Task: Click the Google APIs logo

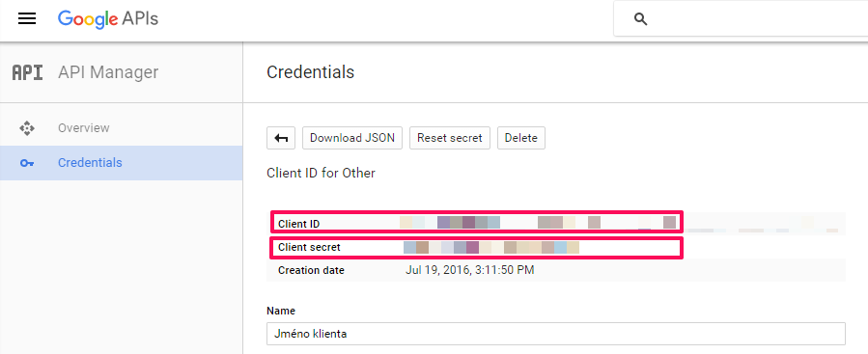Action: click(108, 19)
